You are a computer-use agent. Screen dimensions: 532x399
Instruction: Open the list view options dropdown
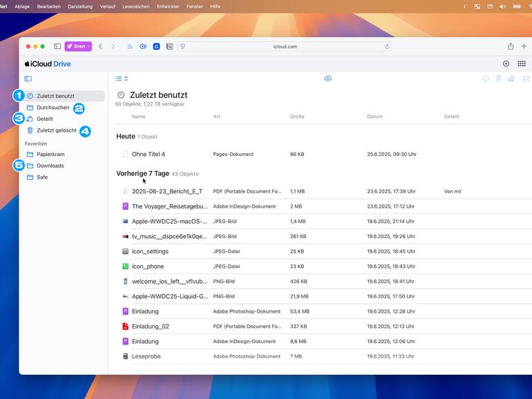(122, 79)
